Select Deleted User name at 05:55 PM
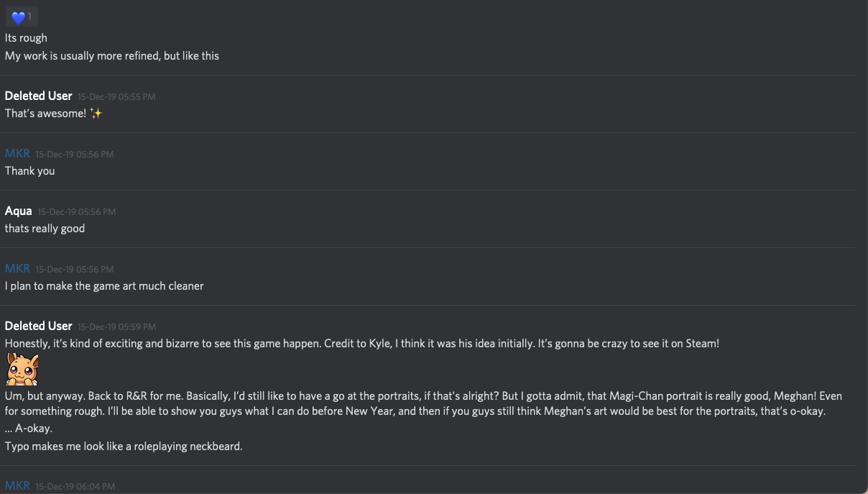The height and width of the screenshot is (494, 868). 39,96
